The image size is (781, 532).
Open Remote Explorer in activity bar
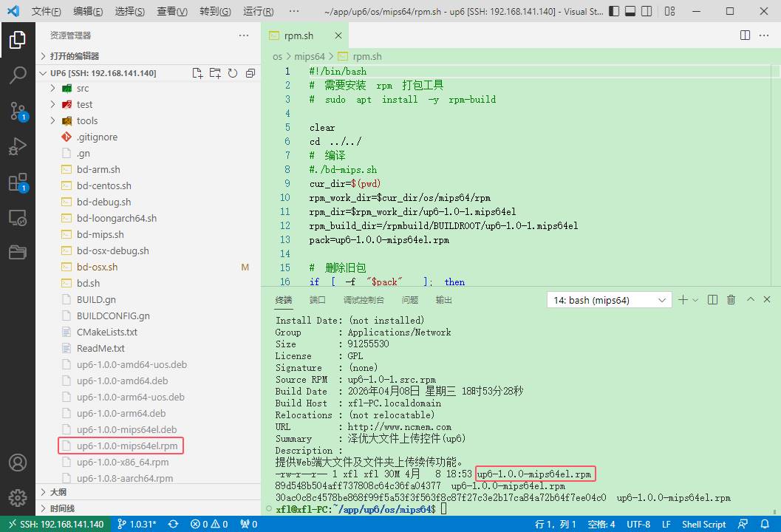pyautogui.click(x=18, y=218)
